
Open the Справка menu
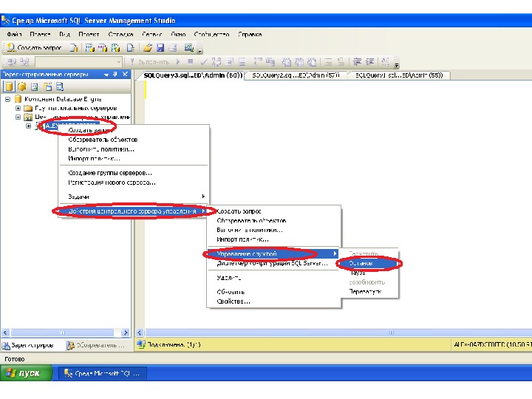[x=250, y=34]
